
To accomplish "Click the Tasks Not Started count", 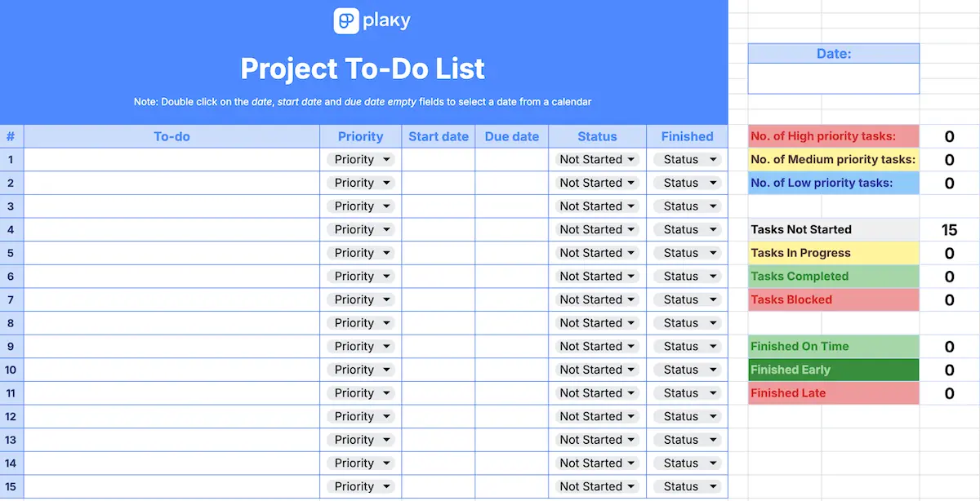I will [x=949, y=230].
